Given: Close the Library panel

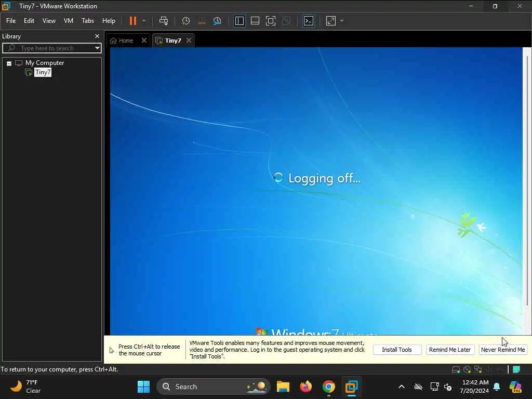Looking at the screenshot, I should [x=97, y=36].
